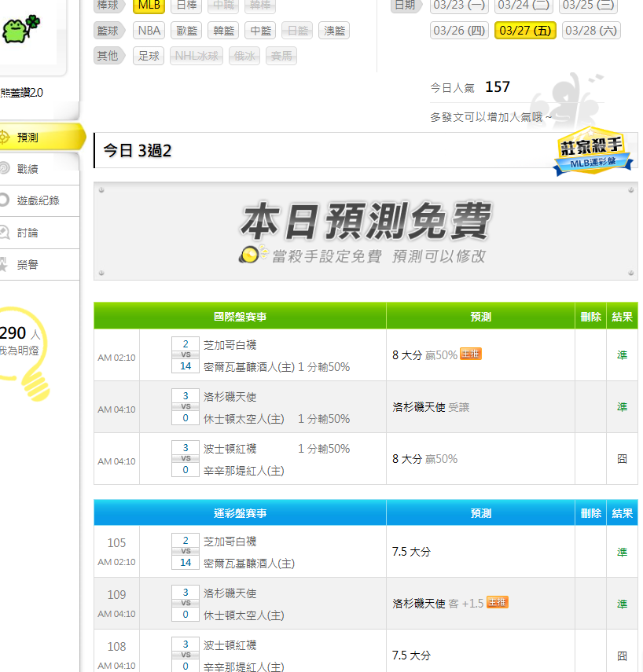Click the 戰績 spiral icon

click(4, 168)
